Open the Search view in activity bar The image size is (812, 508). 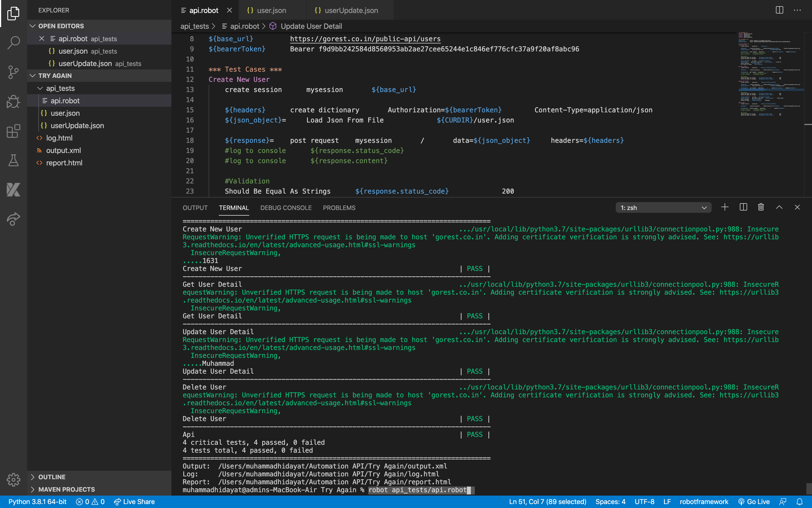pyautogui.click(x=14, y=43)
